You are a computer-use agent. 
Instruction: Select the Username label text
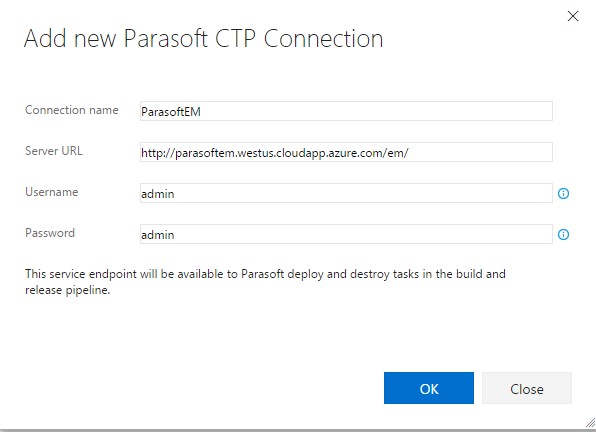click(x=52, y=192)
